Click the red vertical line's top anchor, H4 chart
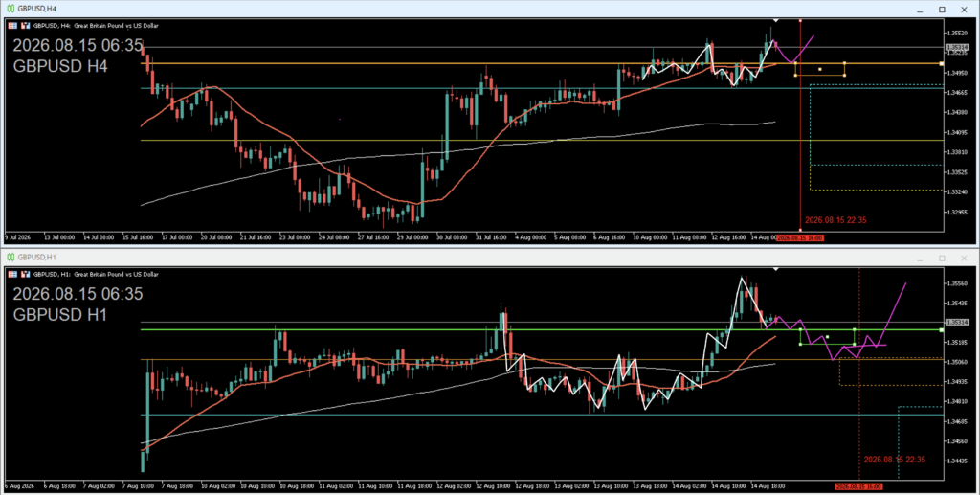Viewport: 980px width, 495px height. (801, 21)
